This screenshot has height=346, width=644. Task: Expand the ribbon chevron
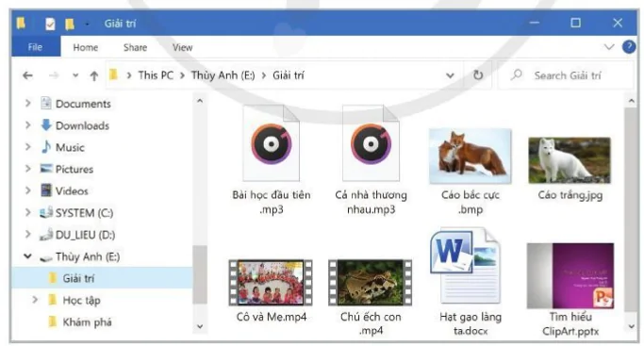(609, 47)
